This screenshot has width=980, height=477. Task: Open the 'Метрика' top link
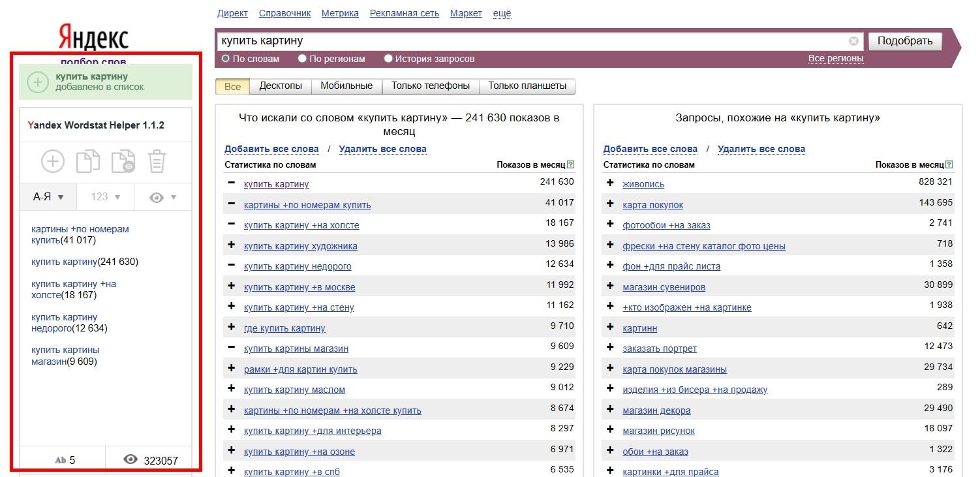tap(340, 13)
